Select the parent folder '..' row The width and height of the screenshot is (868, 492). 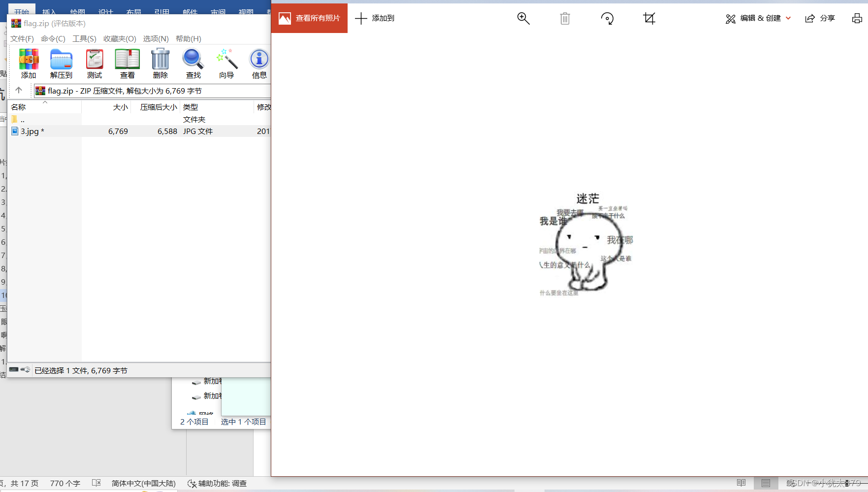[139, 119]
